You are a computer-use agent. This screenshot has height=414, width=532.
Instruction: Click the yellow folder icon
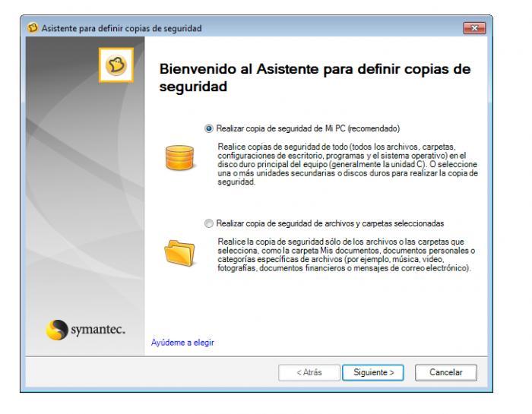[x=179, y=253]
